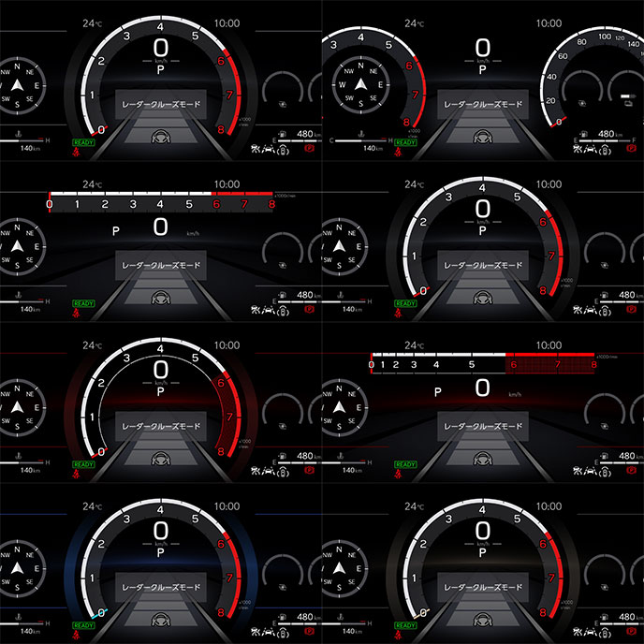Click 140 km reading in speedometer-dial cluster

click(373, 148)
